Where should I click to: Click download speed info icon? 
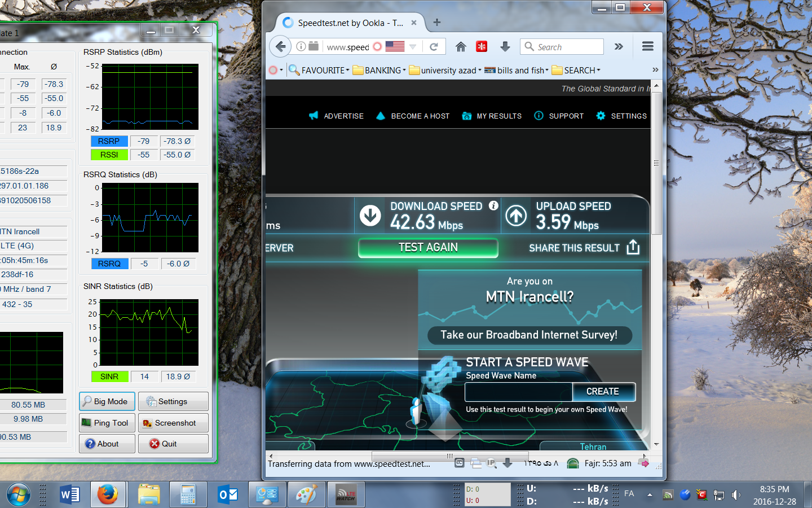pyautogui.click(x=493, y=205)
